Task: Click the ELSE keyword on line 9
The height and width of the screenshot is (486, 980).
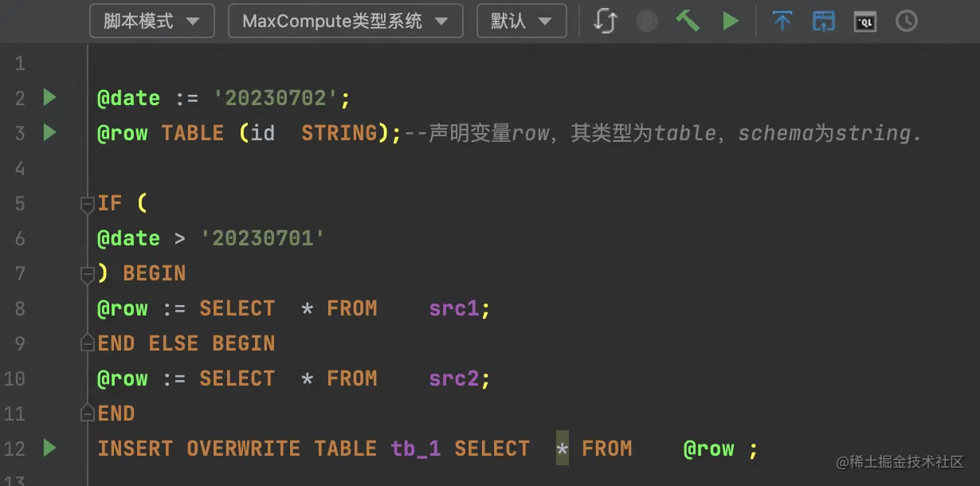Action: tap(174, 343)
